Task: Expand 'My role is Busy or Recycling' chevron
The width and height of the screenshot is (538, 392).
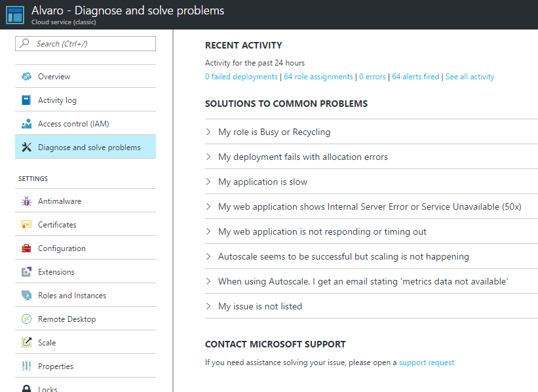Action: click(208, 132)
